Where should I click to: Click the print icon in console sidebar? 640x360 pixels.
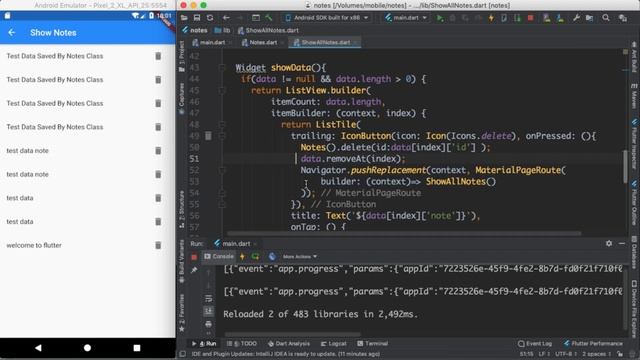(x=209, y=324)
